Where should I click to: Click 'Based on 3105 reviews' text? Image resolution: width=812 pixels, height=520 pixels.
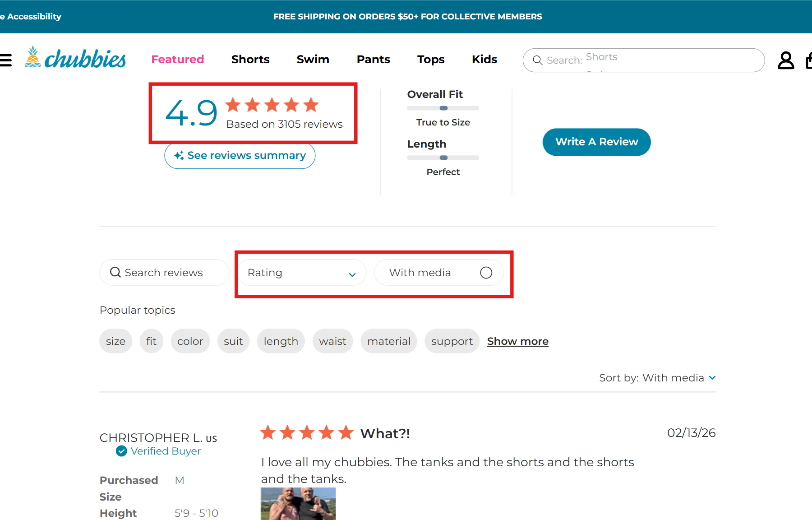(x=284, y=124)
